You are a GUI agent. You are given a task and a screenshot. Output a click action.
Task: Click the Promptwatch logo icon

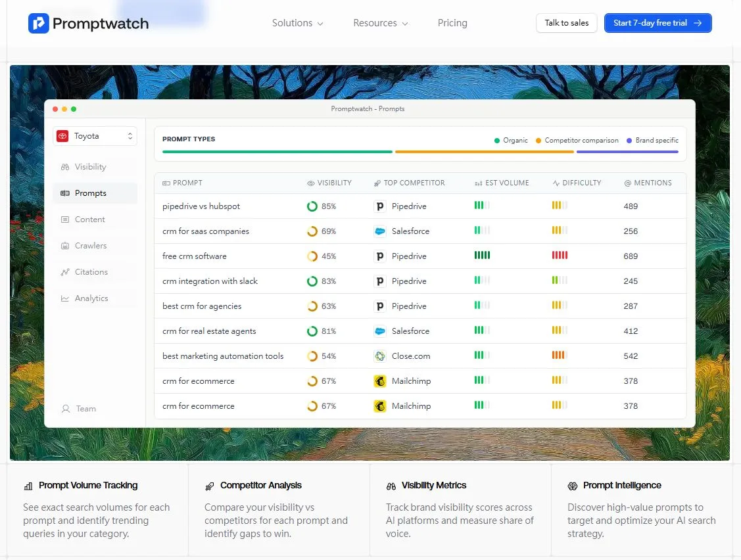[39, 24]
